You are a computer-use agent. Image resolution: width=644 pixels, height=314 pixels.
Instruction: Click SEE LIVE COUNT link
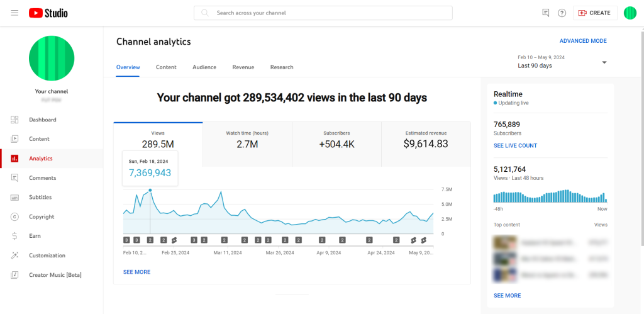(515, 145)
